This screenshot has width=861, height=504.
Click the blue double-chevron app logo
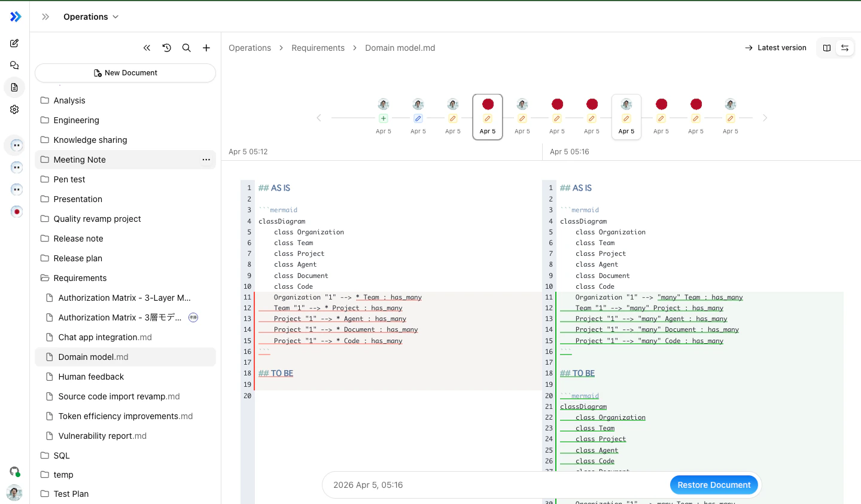point(16,17)
